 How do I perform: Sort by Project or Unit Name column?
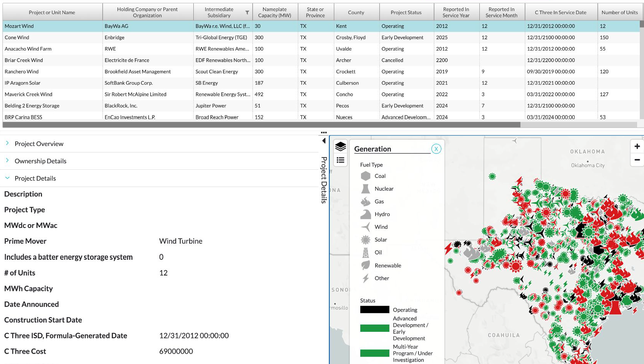click(52, 13)
